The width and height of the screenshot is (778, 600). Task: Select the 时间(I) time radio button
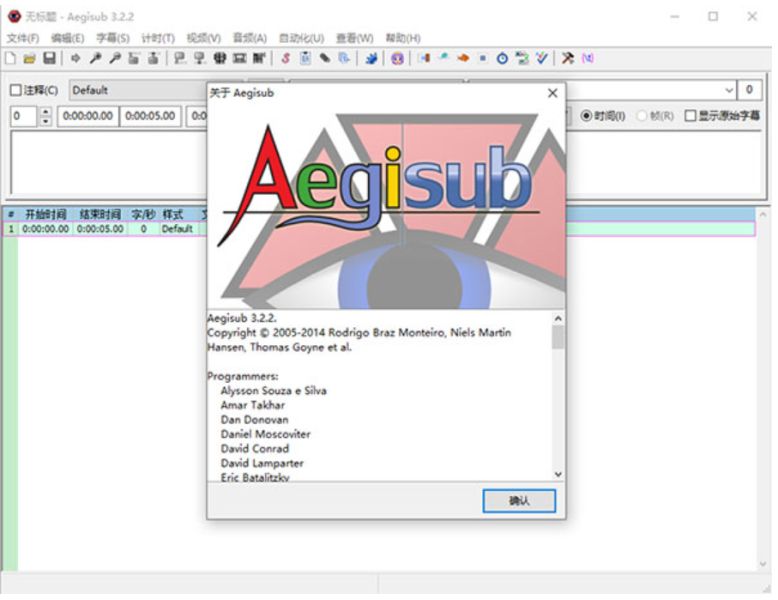point(586,116)
